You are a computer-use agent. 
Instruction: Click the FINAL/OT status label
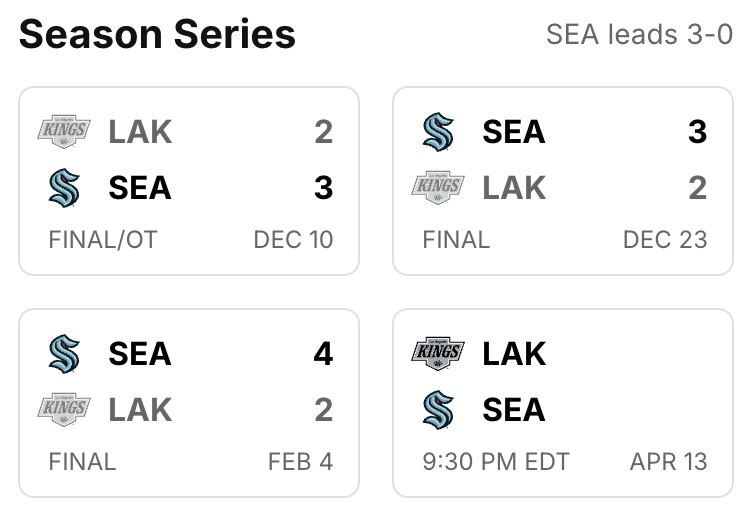coord(103,240)
